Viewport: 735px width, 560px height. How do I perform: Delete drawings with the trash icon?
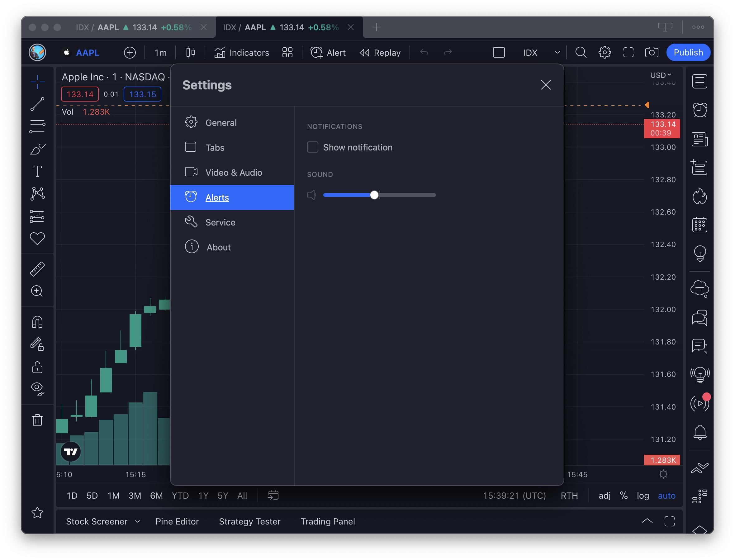click(x=38, y=420)
